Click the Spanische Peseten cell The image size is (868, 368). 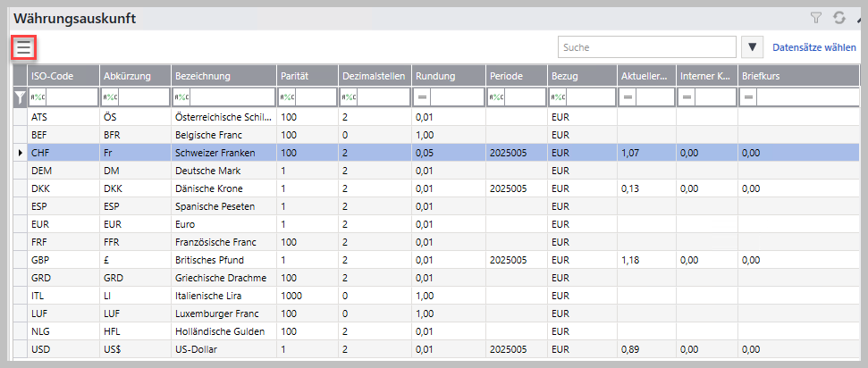click(x=224, y=206)
